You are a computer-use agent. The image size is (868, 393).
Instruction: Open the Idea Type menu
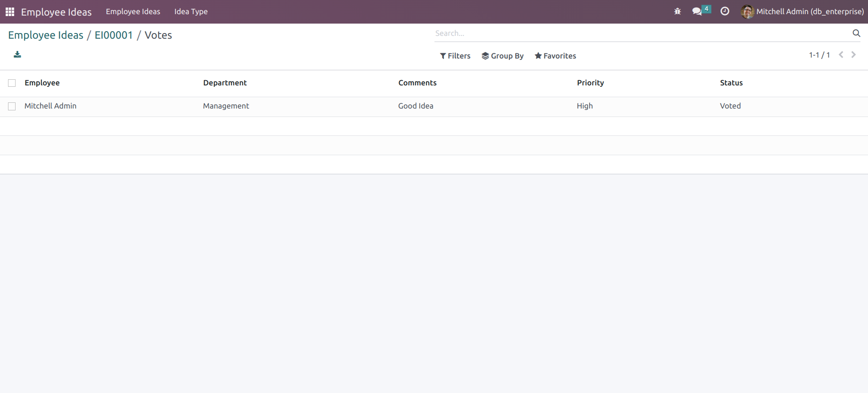pos(191,12)
